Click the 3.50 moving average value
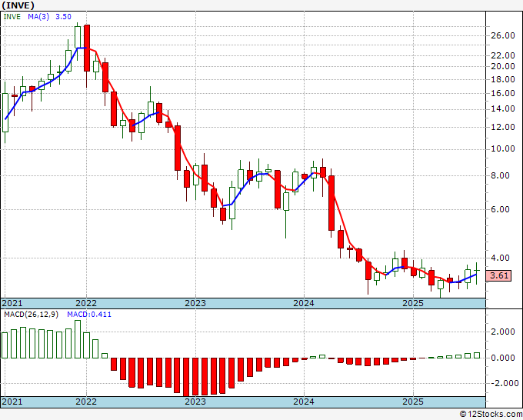Screen dimensions: 523x420 coord(63,17)
